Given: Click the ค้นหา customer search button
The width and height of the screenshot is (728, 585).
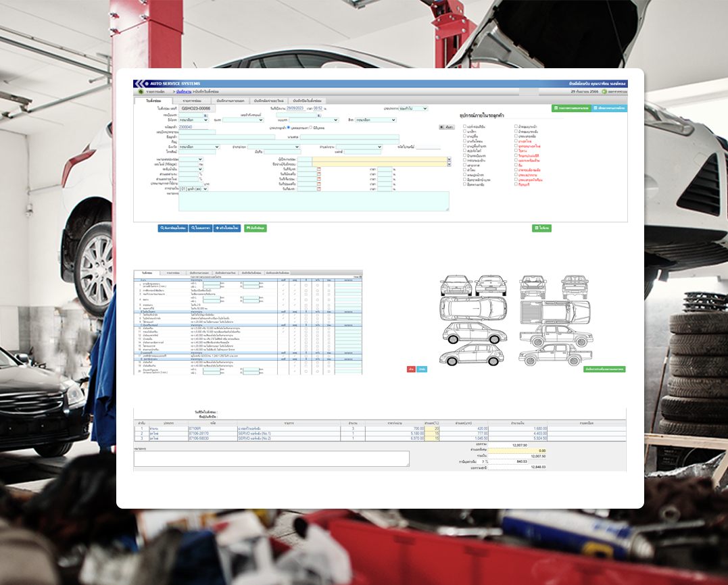Looking at the screenshot, I should point(447,127).
